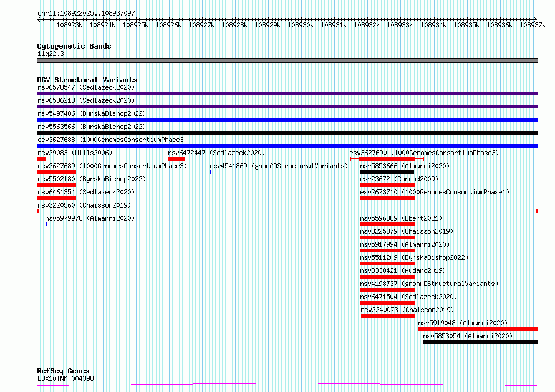Click nsv6461354 (Sedlazeck2020) label
Image resolution: width=555 pixels, height=392 pixels.
click(86, 192)
